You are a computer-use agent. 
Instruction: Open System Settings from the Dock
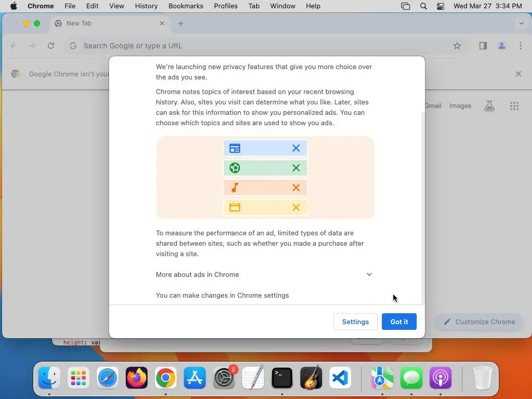click(224, 378)
